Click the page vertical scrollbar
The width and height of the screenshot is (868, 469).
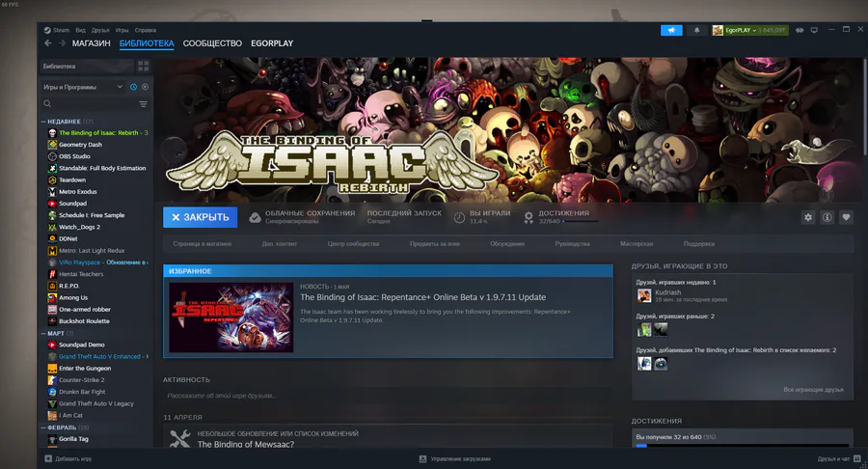coord(865,106)
